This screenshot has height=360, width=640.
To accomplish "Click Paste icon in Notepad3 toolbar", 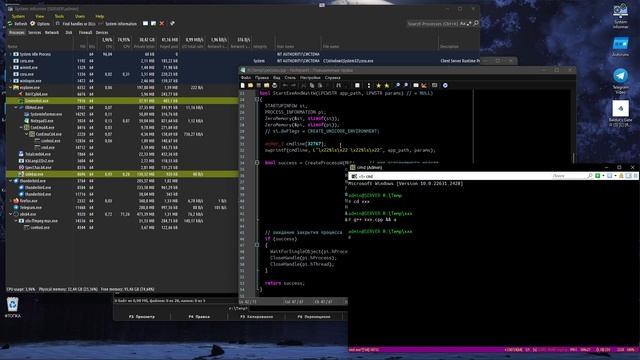I will (x=320, y=85).
